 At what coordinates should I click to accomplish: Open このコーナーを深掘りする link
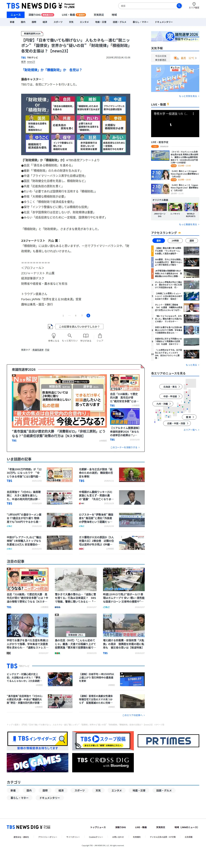pos(125,447)
